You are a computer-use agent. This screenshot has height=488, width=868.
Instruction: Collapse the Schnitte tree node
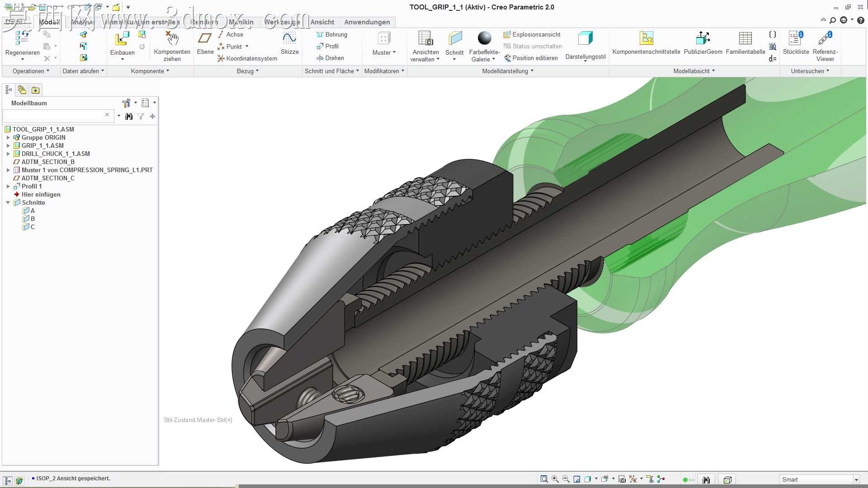(8, 202)
